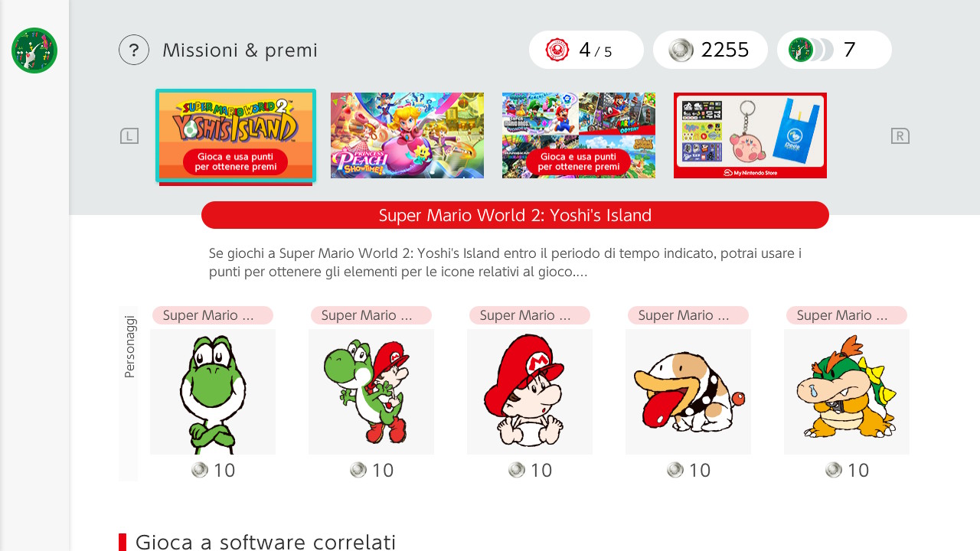Open the icon parts counter showing 7
The image size is (980, 551).
pyautogui.click(x=835, y=50)
